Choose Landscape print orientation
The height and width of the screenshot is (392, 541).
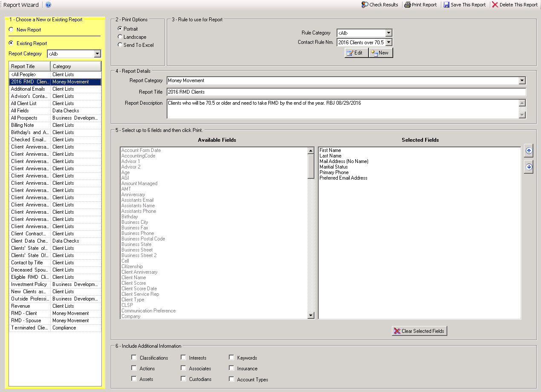click(120, 37)
